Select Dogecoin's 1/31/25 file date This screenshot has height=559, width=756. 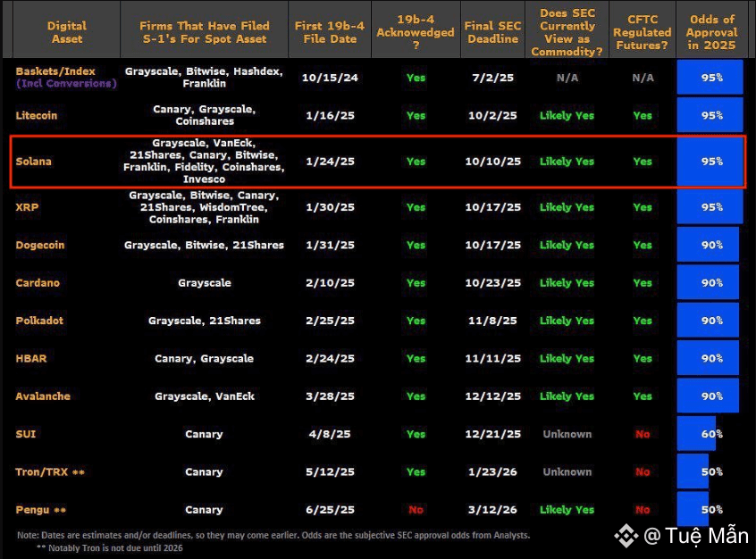pos(330,245)
